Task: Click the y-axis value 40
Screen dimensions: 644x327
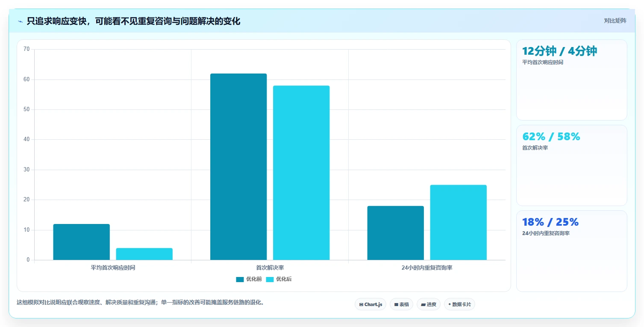Action: click(26, 139)
